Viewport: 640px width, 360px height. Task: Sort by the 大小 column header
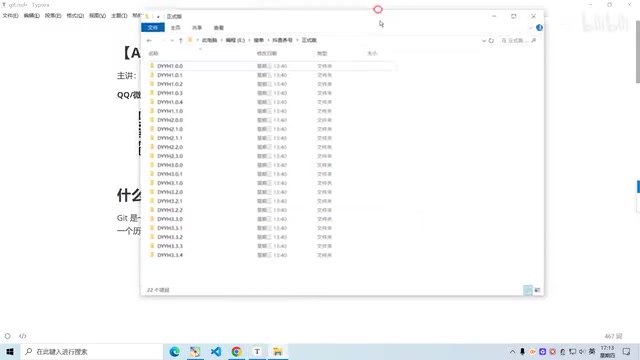pos(372,53)
